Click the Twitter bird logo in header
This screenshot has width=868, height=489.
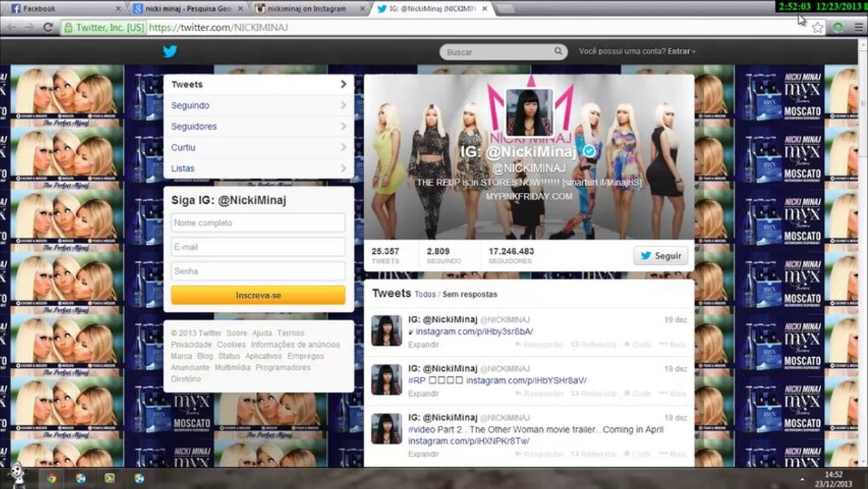pyautogui.click(x=170, y=52)
